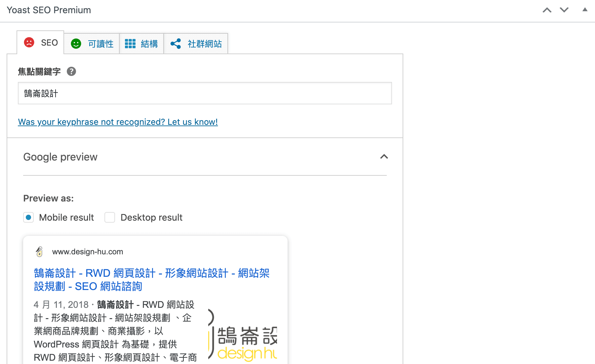
Task: Select the Mobile result radio button
Action: pos(28,217)
